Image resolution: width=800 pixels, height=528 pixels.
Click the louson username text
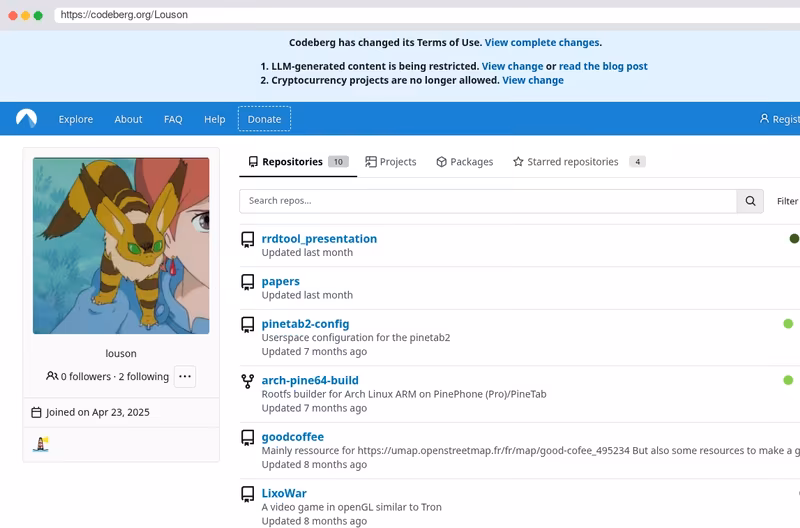coord(121,354)
